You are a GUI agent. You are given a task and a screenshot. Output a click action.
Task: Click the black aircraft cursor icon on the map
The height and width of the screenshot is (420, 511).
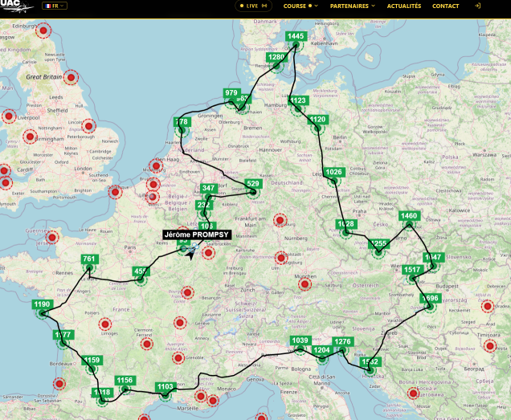coord(190,255)
